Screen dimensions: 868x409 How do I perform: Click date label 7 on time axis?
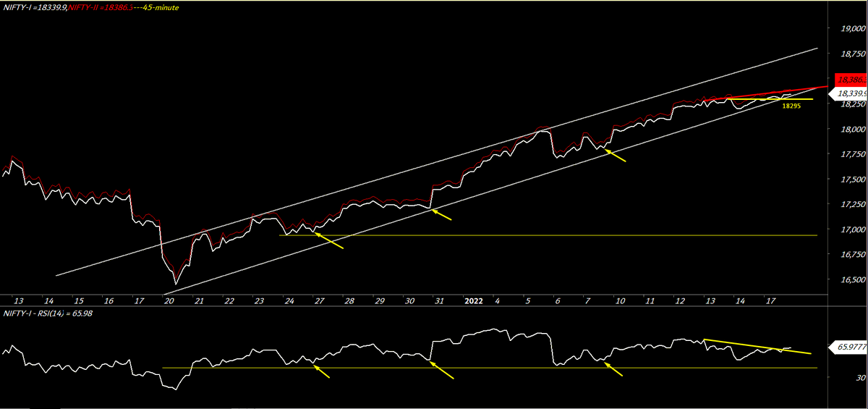pyautogui.click(x=587, y=300)
